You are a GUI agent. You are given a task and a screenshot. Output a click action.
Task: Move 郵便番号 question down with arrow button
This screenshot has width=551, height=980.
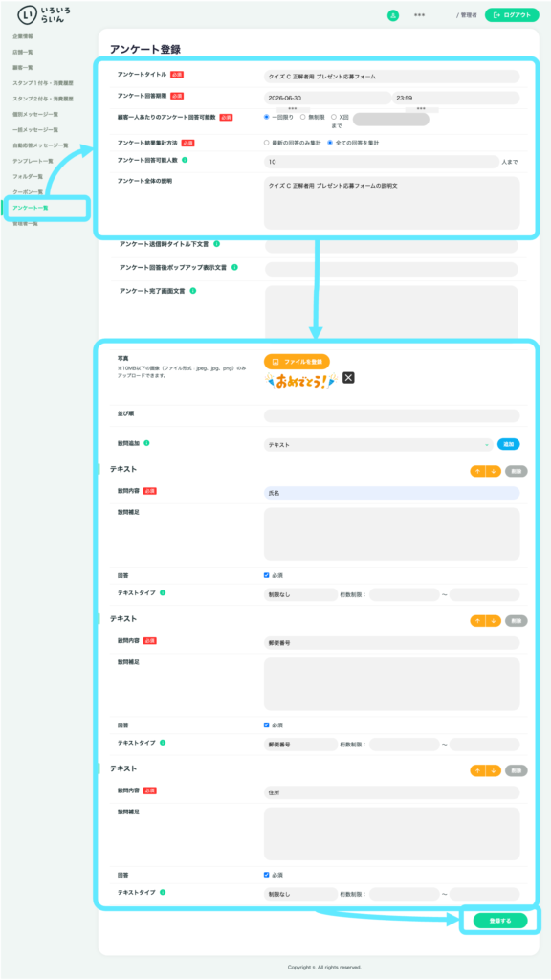click(494, 621)
